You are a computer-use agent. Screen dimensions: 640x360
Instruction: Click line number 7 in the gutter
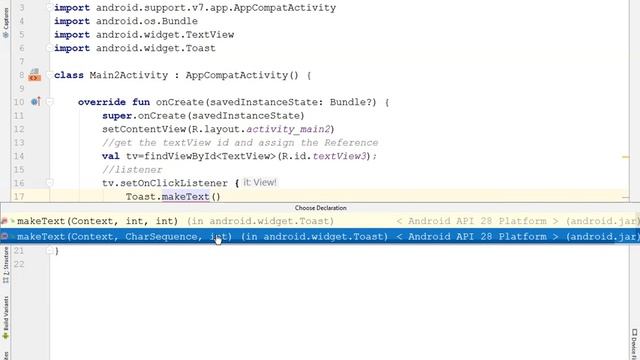(22, 62)
